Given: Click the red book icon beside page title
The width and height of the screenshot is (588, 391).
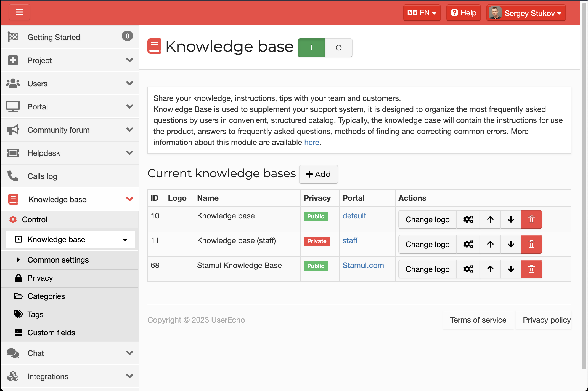Looking at the screenshot, I should [x=154, y=46].
